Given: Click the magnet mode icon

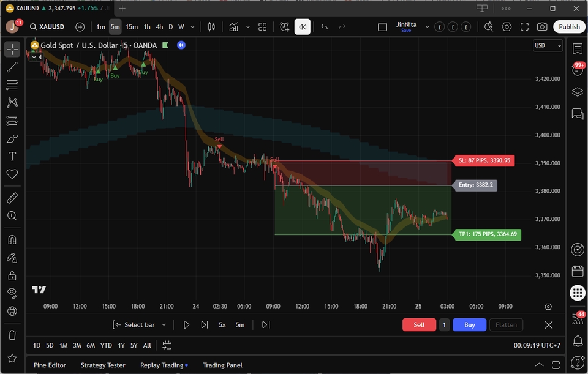Looking at the screenshot, I should pyautogui.click(x=12, y=239).
